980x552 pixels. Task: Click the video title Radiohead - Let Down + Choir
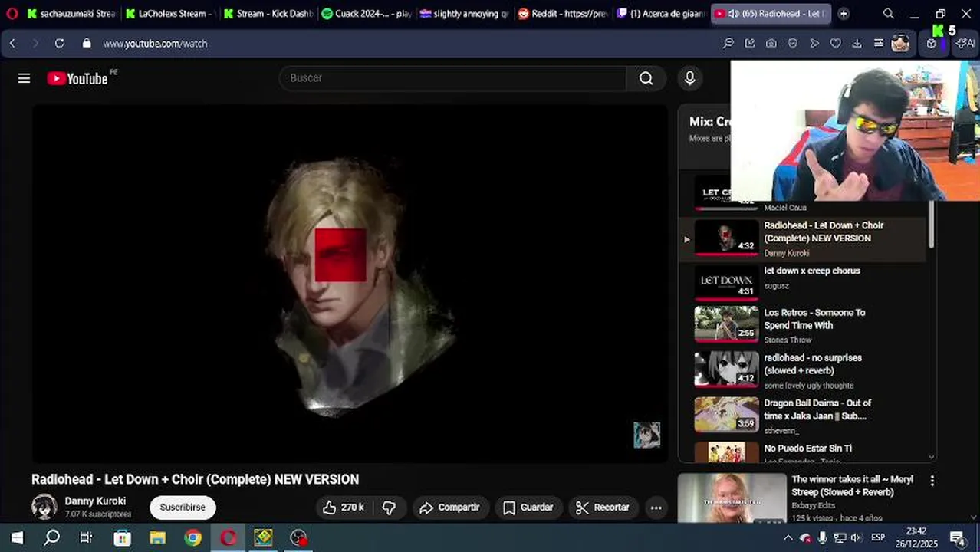pos(195,479)
